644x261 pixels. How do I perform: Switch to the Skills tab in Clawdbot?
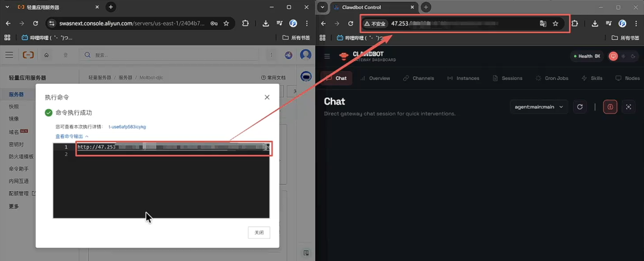(x=592, y=78)
